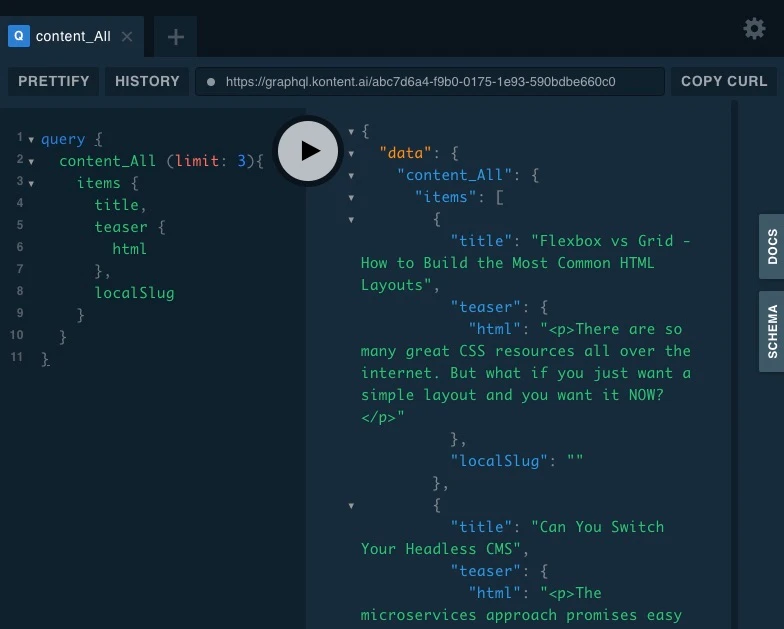Screen dimensions: 784x629
Task: Select the content_All query tab
Action: 72,37
